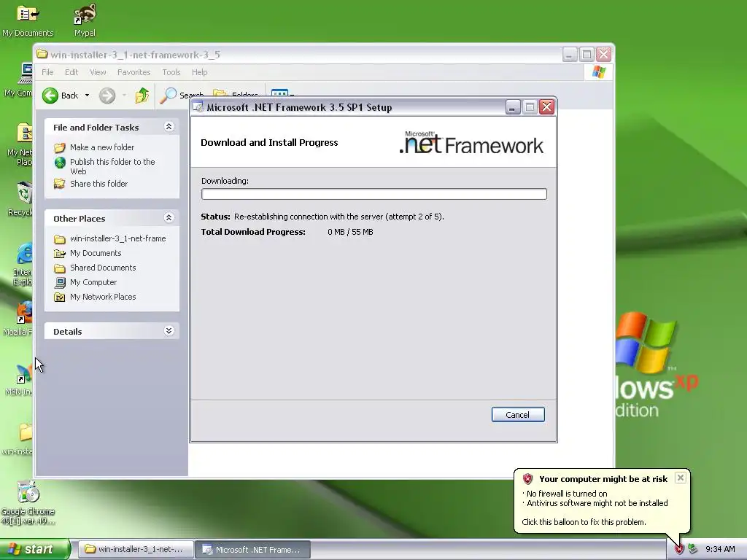Viewport: 747px width, 560px height.
Task: Open My Computer in Other Places
Action: [93, 282]
